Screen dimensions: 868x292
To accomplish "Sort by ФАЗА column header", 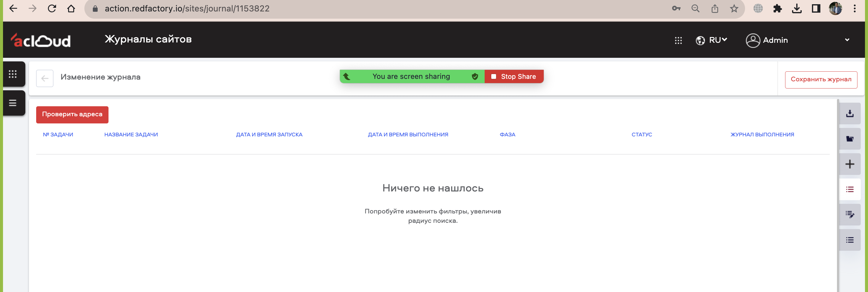I will (x=508, y=135).
